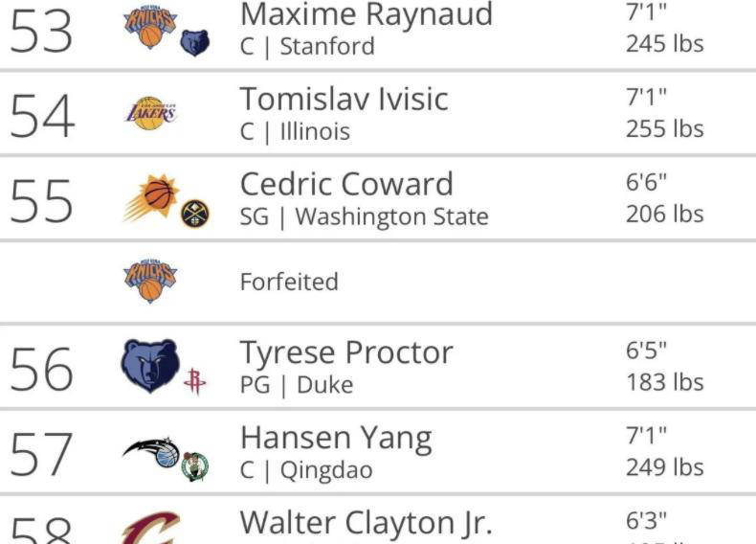The height and width of the screenshot is (544, 756).
Task: Click the Knicks logo in the Forfeited row
Action: click(x=150, y=281)
